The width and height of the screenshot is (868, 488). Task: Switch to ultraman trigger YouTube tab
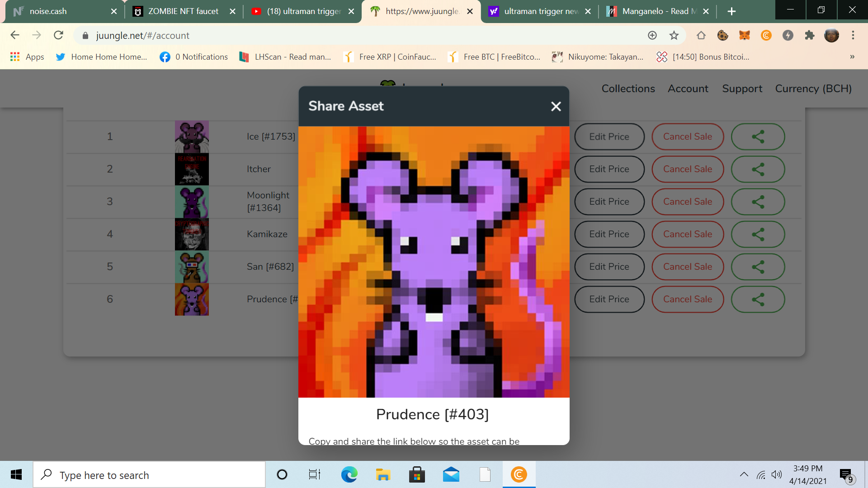pyautogui.click(x=303, y=11)
